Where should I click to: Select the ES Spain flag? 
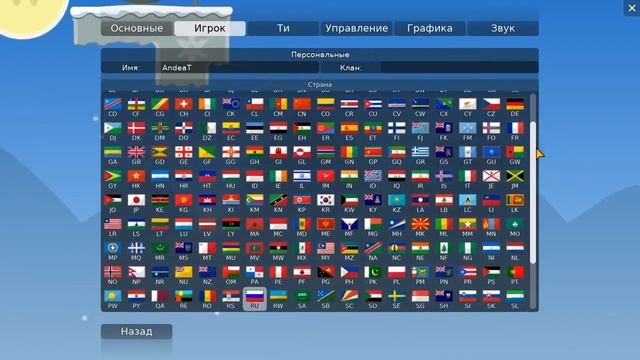point(349,128)
